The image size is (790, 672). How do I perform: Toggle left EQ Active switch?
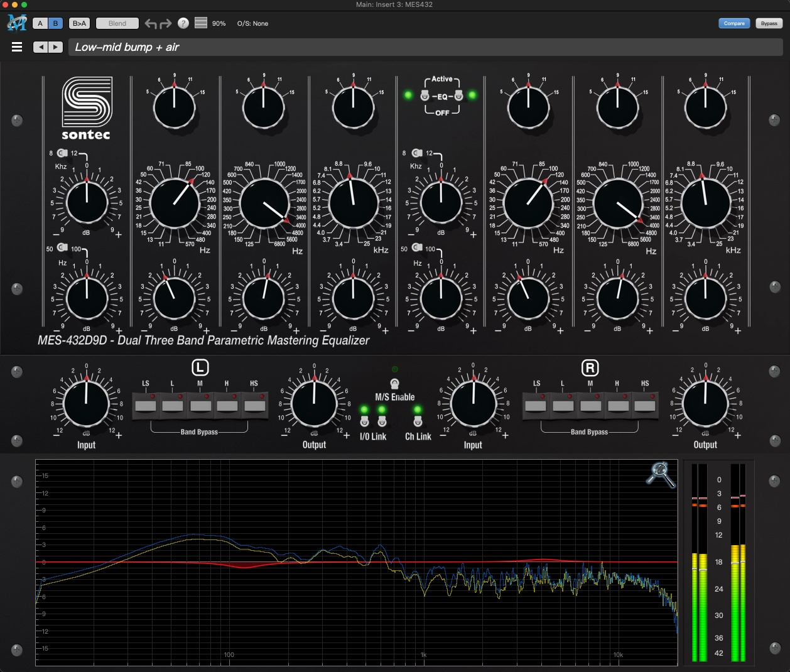[x=425, y=95]
